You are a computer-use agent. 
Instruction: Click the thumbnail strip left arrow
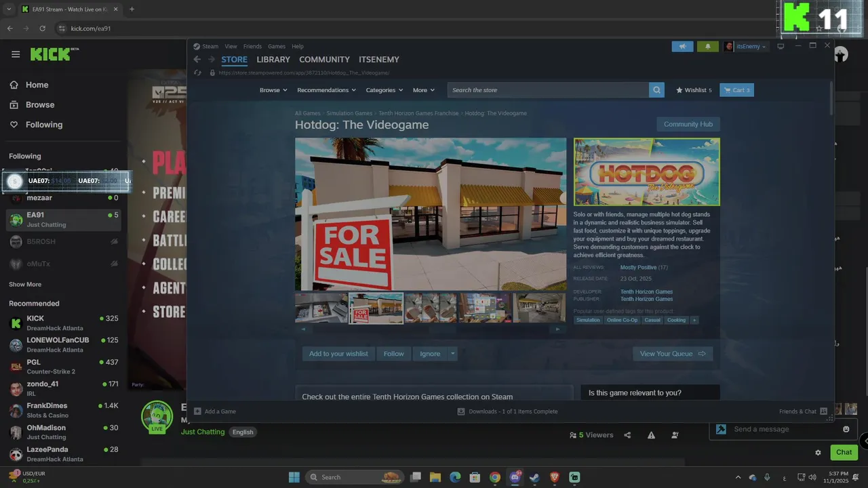click(x=303, y=329)
